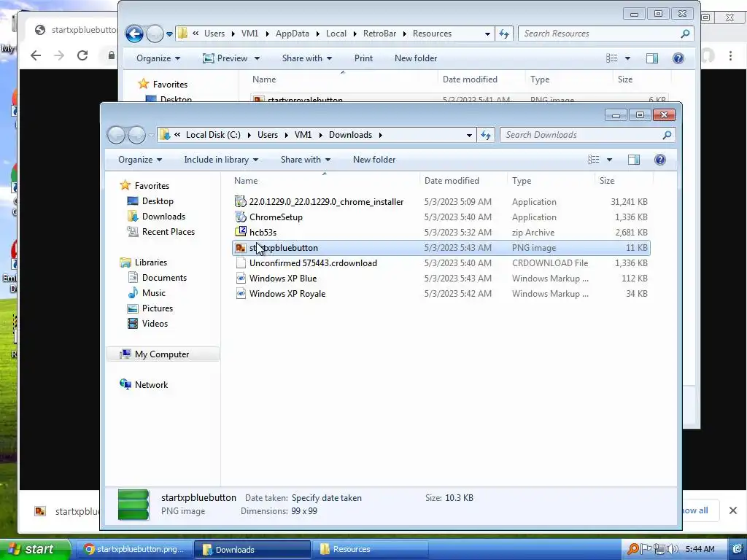Click RetroBar in Resources breadcrumb
Screen dimensions: 747x560
[x=379, y=34]
